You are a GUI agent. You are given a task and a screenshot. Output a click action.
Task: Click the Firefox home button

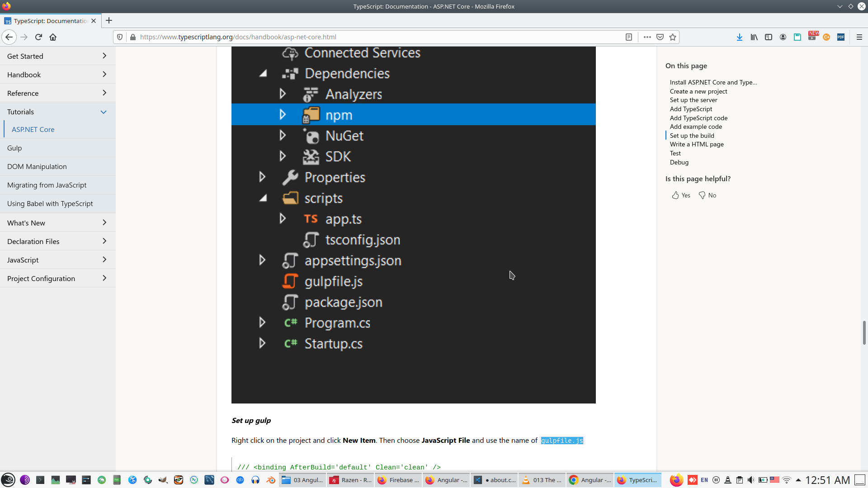(x=53, y=37)
